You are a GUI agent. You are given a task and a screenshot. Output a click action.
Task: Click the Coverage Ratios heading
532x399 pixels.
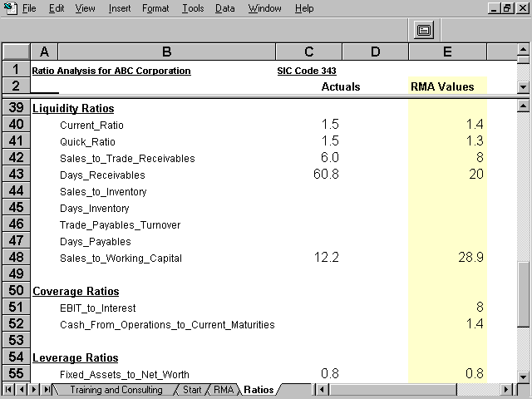pyautogui.click(x=76, y=292)
